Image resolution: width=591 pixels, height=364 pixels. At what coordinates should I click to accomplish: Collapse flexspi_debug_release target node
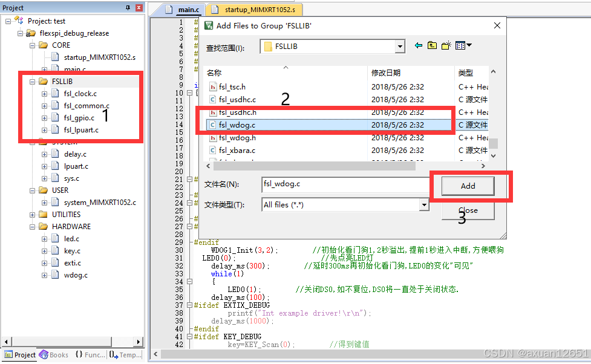click(x=21, y=33)
